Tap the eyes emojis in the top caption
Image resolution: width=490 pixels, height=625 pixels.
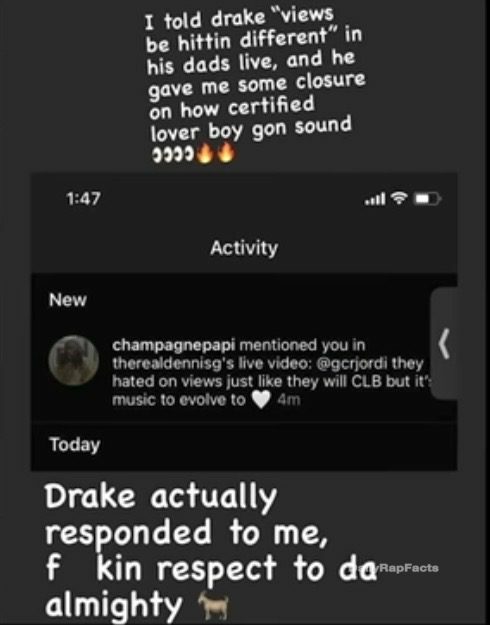click(x=173, y=154)
